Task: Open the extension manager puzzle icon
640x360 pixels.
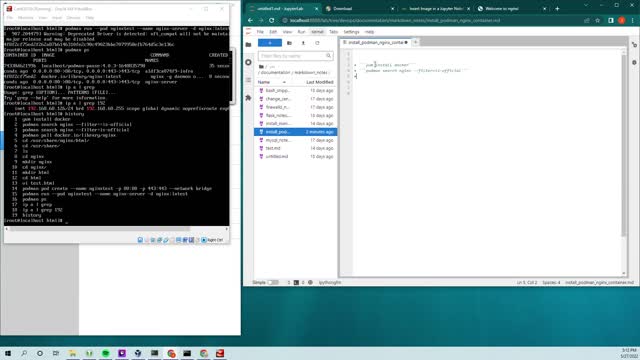Action: tap(248, 98)
